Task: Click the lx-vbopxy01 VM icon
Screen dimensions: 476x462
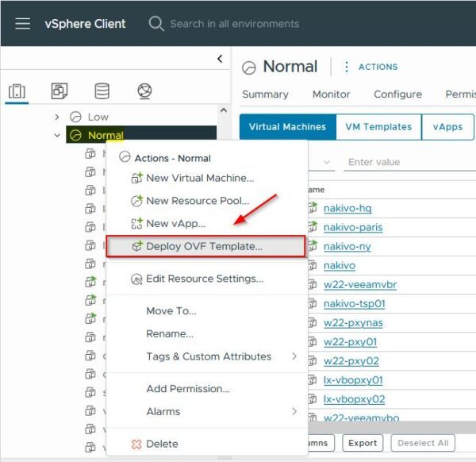Action: click(313, 380)
